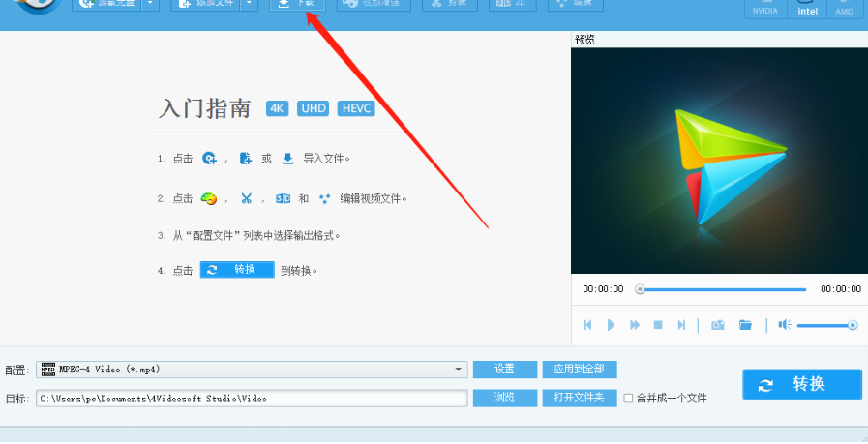Click the 预览 panel label
This screenshot has height=444, width=868.
pos(584,40)
